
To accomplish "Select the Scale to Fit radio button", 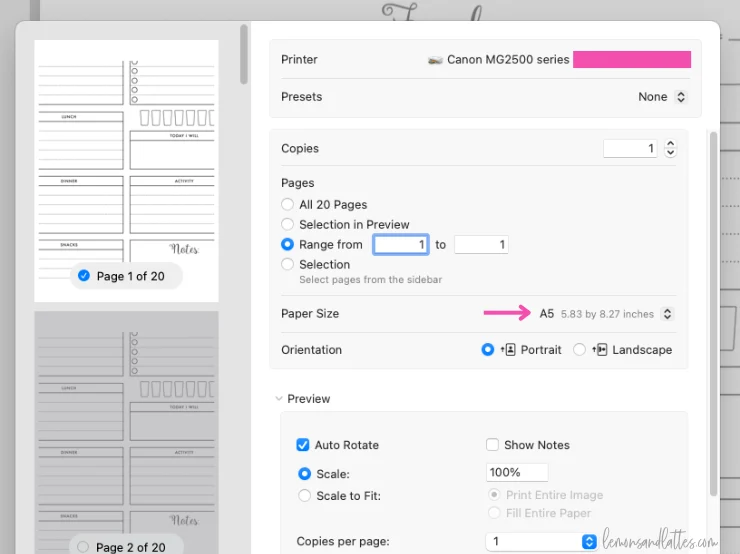I will pyautogui.click(x=304, y=495).
